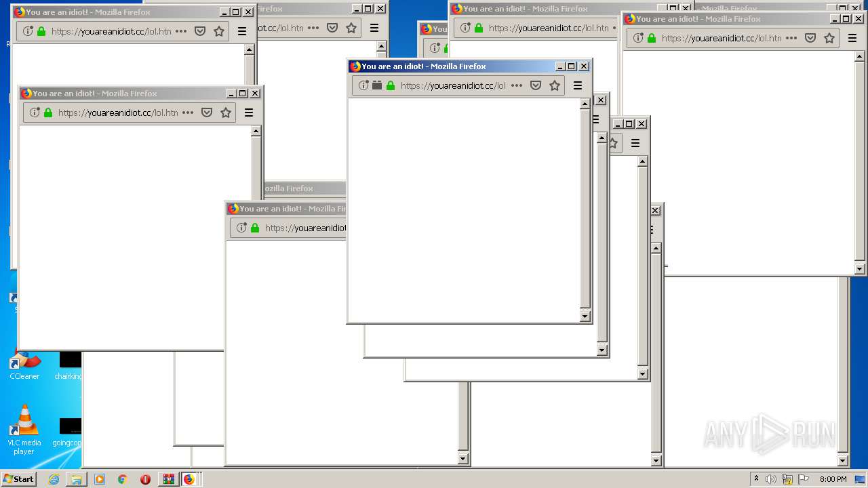Image resolution: width=868 pixels, height=488 pixels.
Task: Open page actions (•••) in the left-middle Firefox window
Action: 188,113
